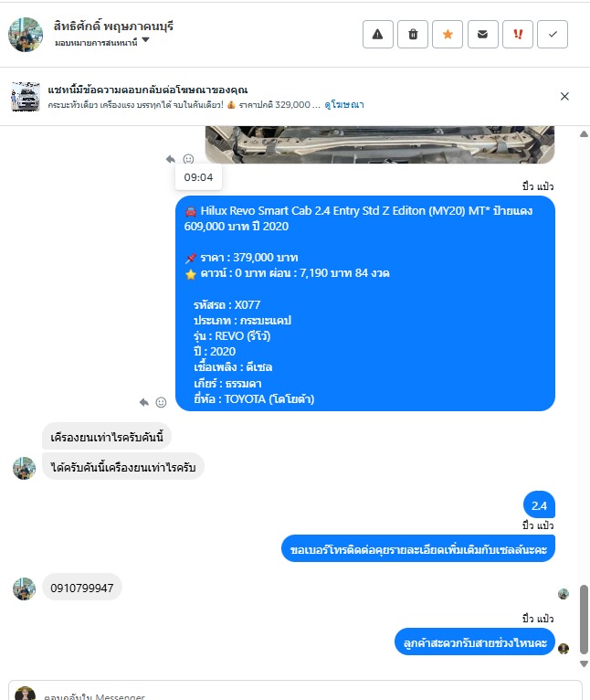The image size is (590, 700).
Task: Select the phone number 0910799947 message
Action: (82, 588)
